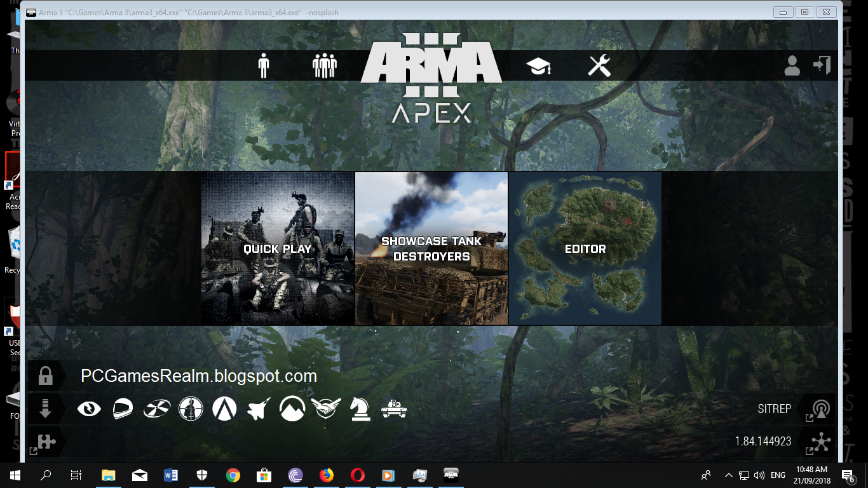Image resolution: width=868 pixels, height=488 pixels.
Task: Click the exit game door icon
Action: 822,65
